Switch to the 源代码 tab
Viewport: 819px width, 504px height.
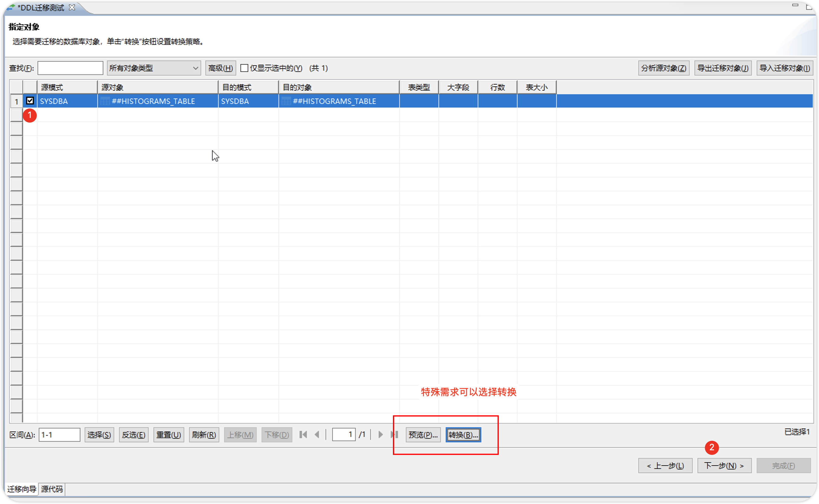point(52,489)
